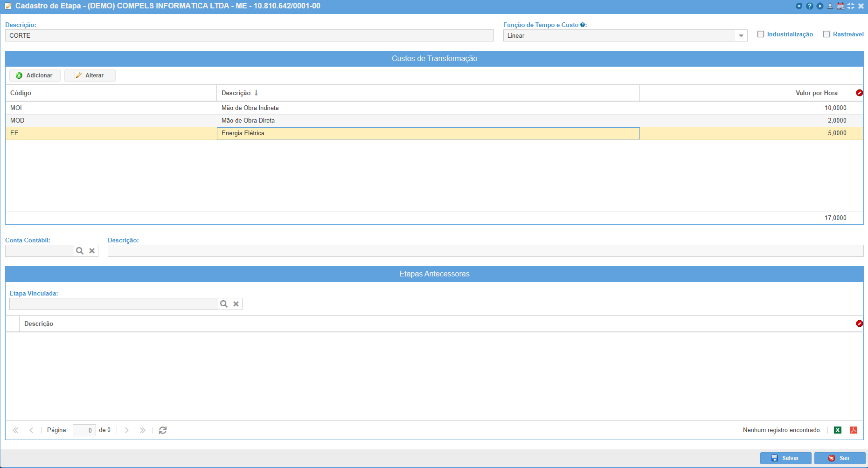Click Salvar button

coord(786,458)
